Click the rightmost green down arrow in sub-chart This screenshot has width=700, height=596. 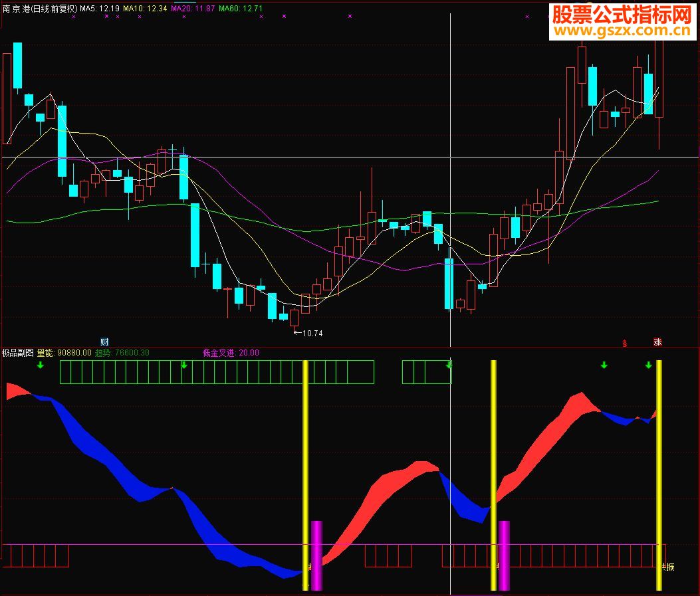pyautogui.click(x=649, y=365)
